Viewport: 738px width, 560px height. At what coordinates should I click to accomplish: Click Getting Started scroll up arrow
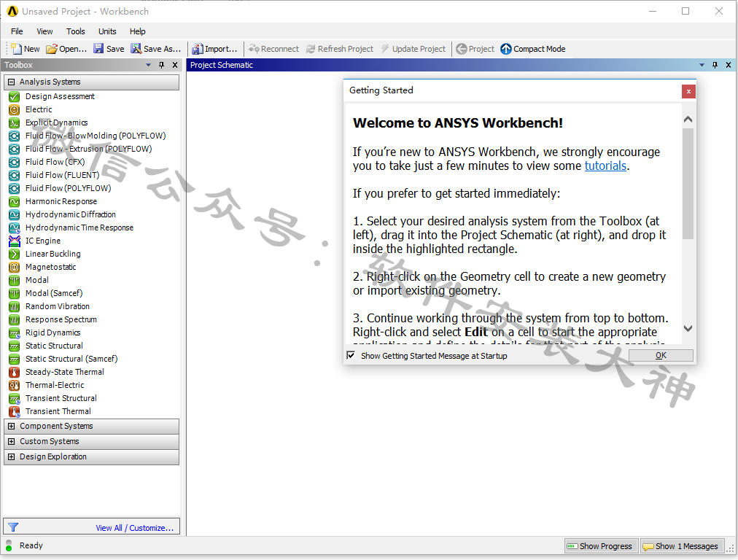[688, 120]
